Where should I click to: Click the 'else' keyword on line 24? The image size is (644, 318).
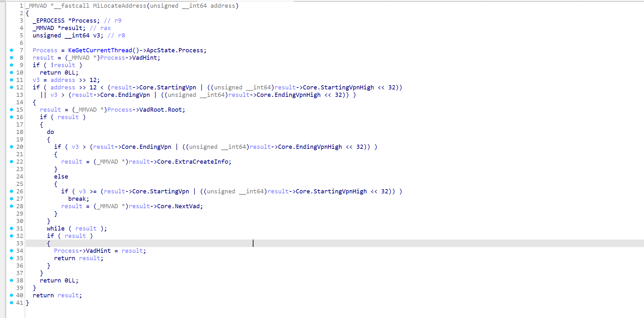(61, 177)
